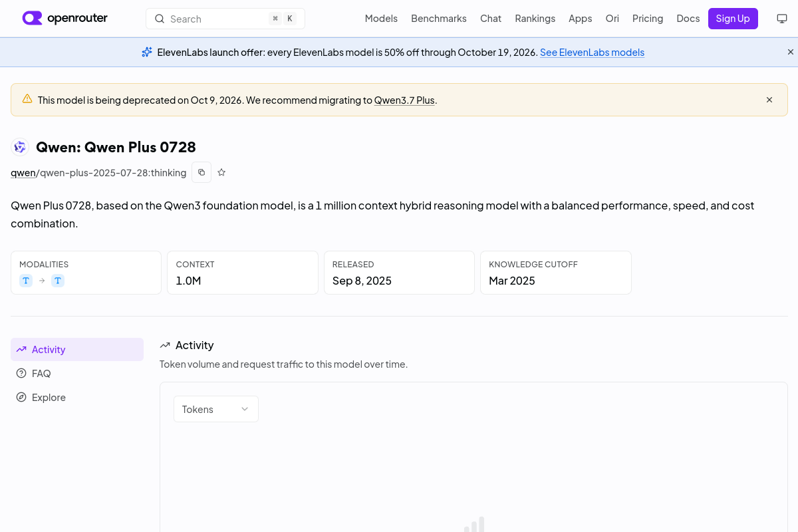Open the Docs link in navigation
798x532 pixels.
[x=688, y=19]
